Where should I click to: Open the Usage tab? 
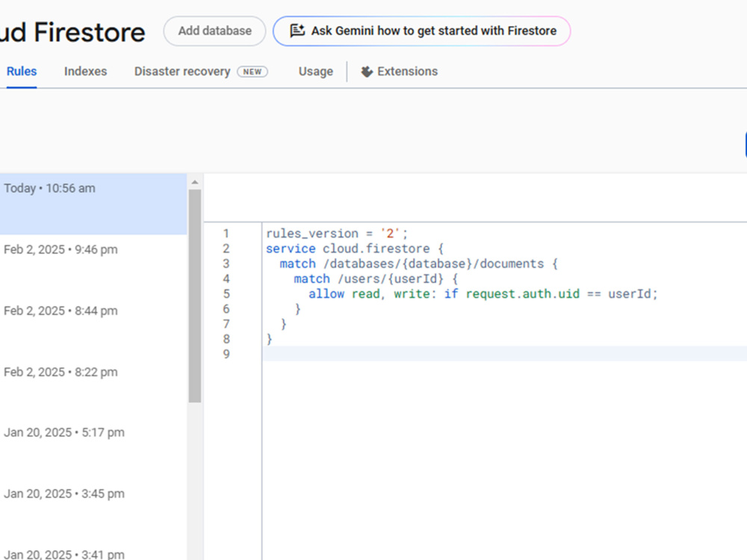315,71
